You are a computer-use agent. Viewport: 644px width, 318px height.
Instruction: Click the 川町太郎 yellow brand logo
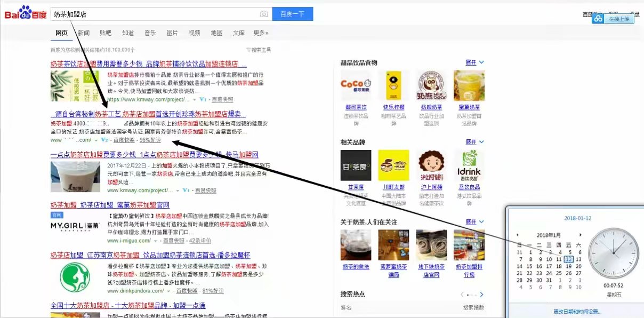point(393,165)
